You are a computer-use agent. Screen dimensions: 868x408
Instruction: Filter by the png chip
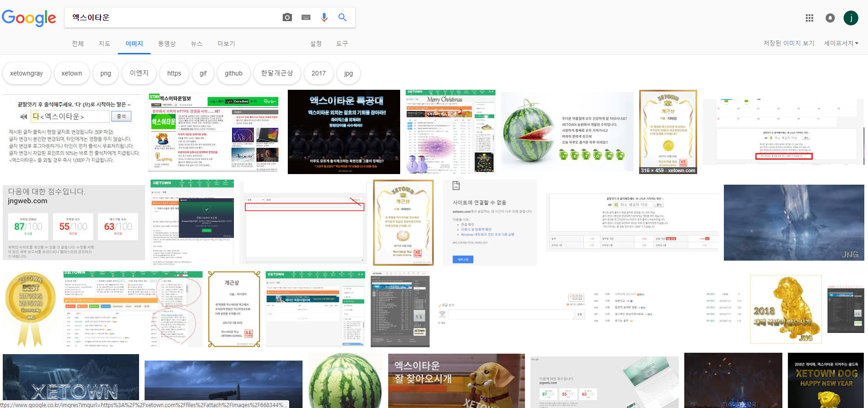point(105,73)
